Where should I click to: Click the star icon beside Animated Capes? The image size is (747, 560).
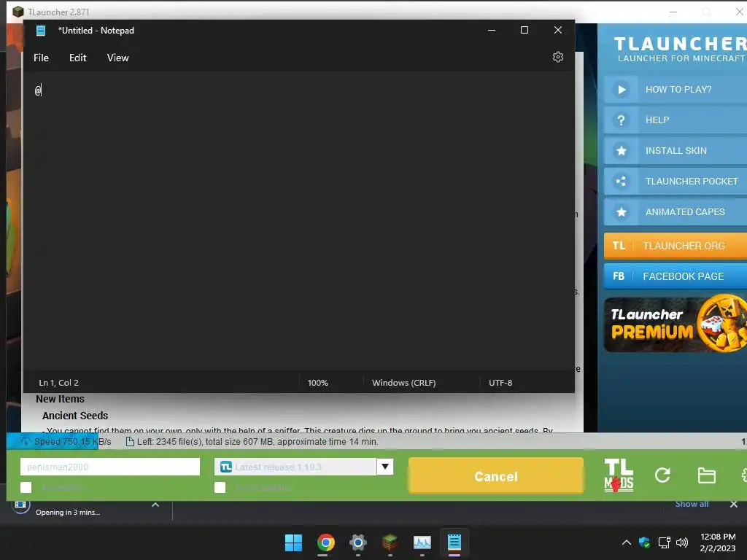point(622,212)
